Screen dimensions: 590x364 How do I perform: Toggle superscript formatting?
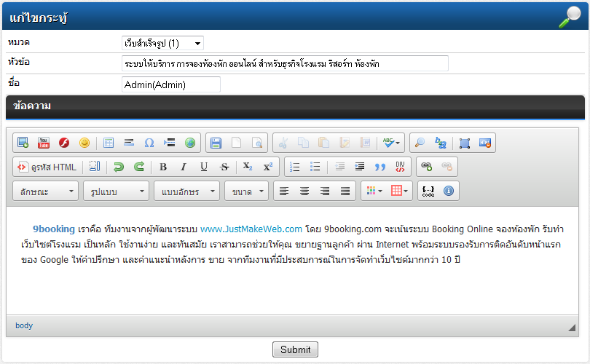click(x=268, y=167)
